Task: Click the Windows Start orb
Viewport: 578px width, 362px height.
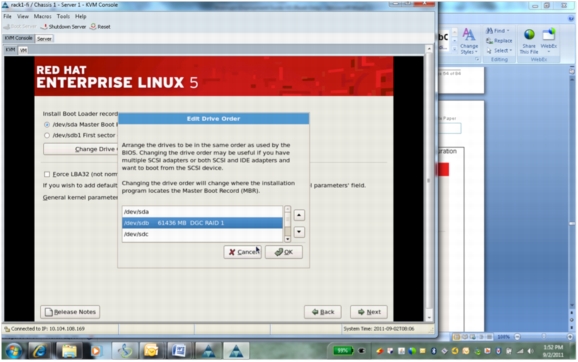Action: click(x=14, y=351)
